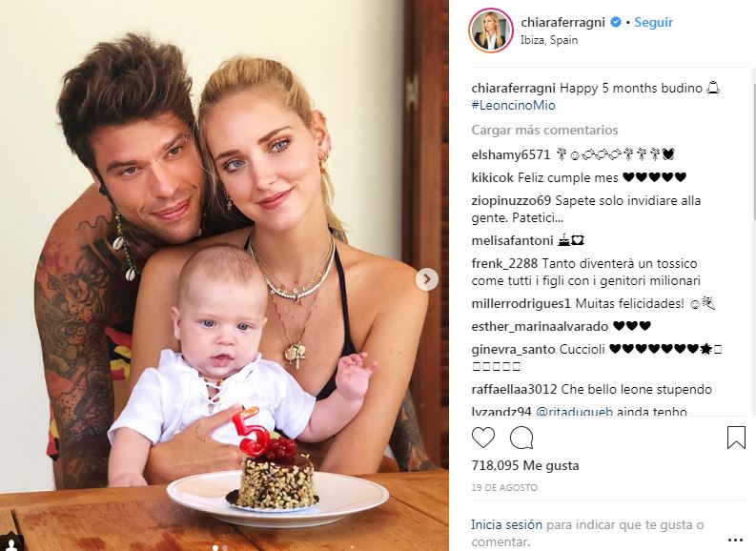Open the Ibiza, Spain location link
The height and width of the screenshot is (551, 756).
[x=549, y=40]
